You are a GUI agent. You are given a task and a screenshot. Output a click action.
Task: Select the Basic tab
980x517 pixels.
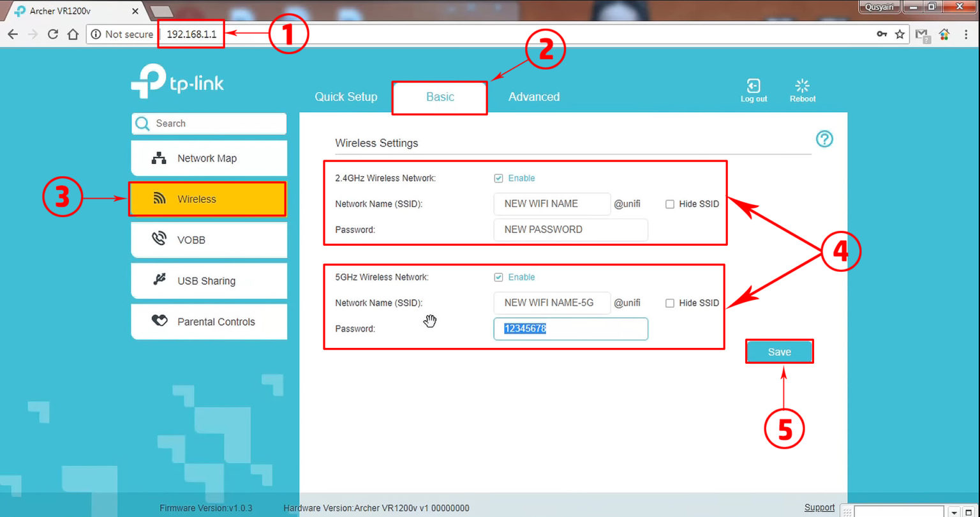(x=440, y=97)
